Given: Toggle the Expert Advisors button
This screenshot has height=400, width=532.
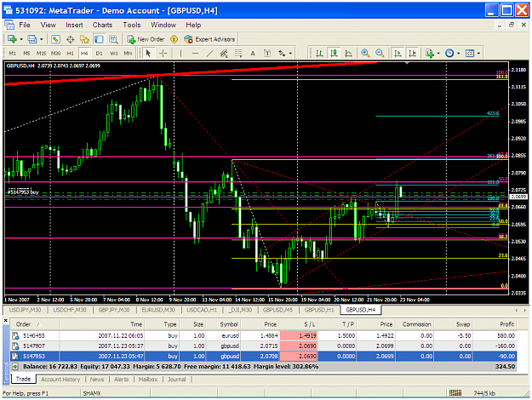Looking at the screenshot, I should click(209, 39).
